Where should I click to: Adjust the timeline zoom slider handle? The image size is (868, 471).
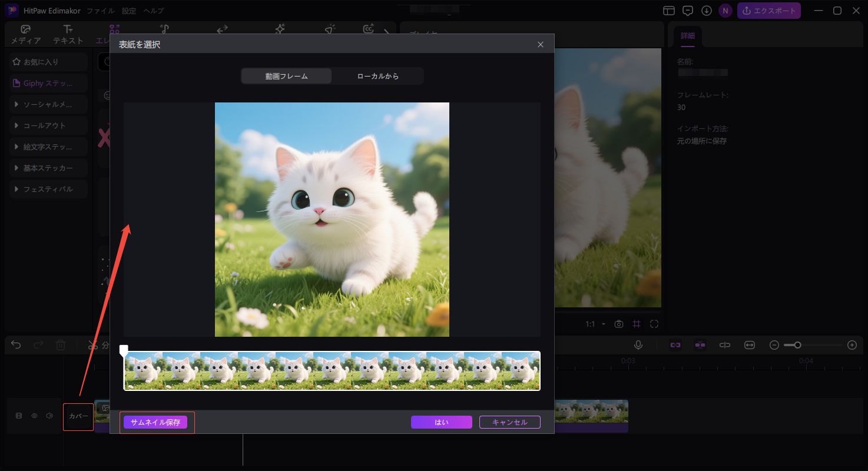[x=797, y=345]
